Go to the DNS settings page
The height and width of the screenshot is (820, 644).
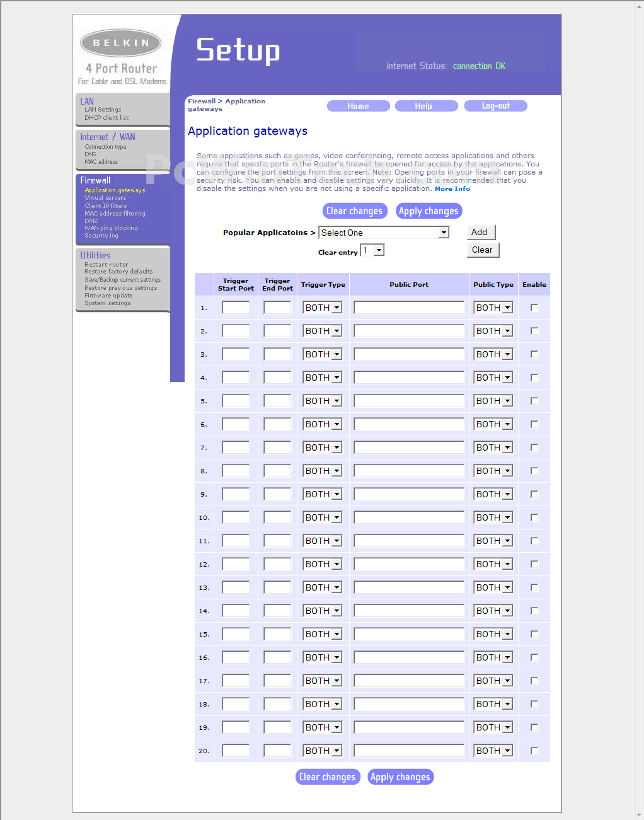(90, 154)
